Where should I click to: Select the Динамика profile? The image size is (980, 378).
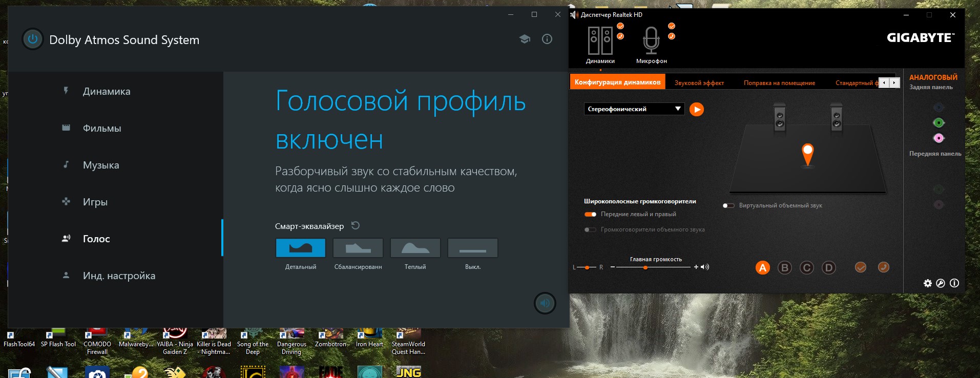point(115,91)
